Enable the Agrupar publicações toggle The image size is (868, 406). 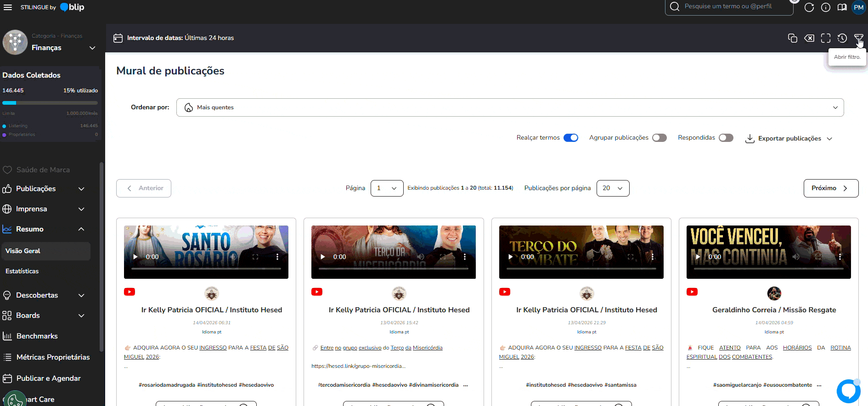pyautogui.click(x=659, y=138)
